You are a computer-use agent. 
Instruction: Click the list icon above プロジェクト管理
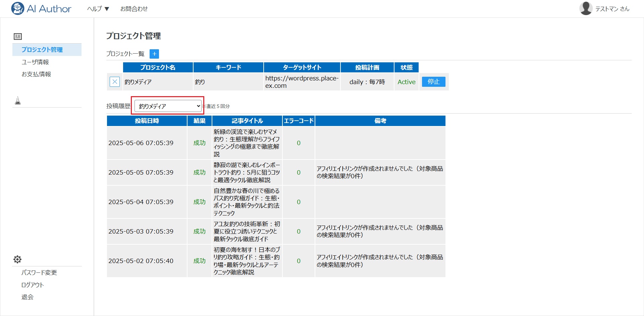pyautogui.click(x=18, y=37)
